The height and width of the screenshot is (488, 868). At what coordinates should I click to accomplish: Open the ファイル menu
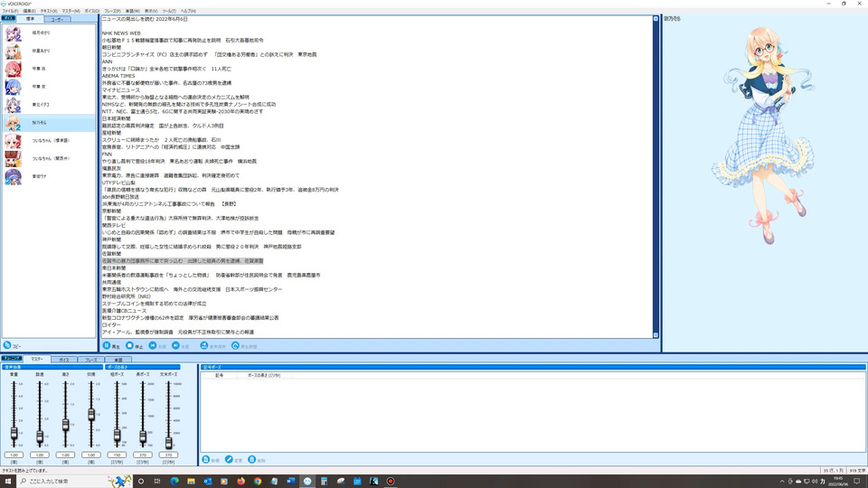pos(10,11)
